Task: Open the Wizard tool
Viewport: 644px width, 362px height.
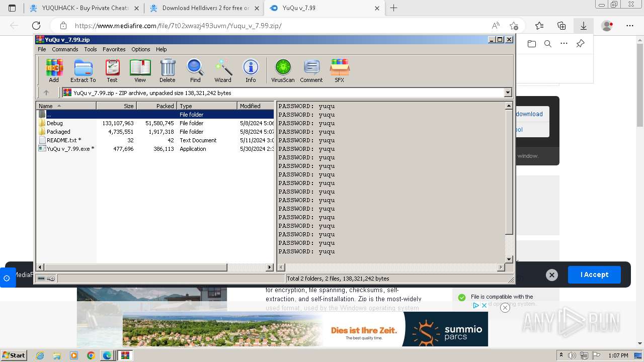Action: point(223,70)
